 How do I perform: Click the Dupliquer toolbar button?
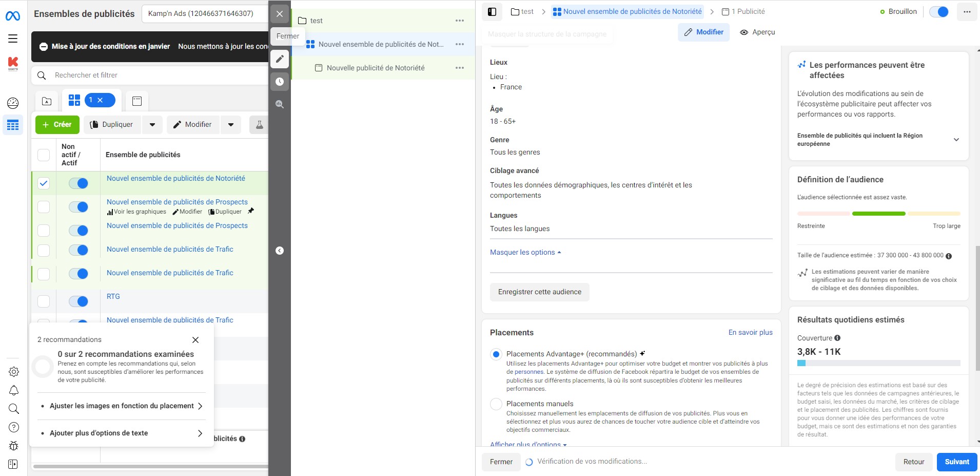[112, 125]
